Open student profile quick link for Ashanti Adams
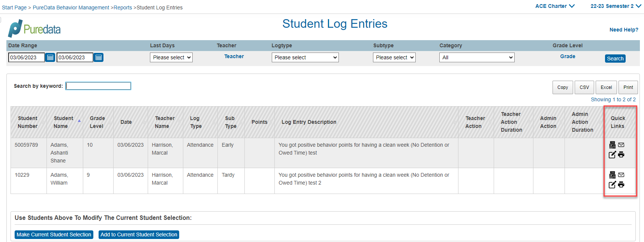644x242 pixels. click(612, 145)
